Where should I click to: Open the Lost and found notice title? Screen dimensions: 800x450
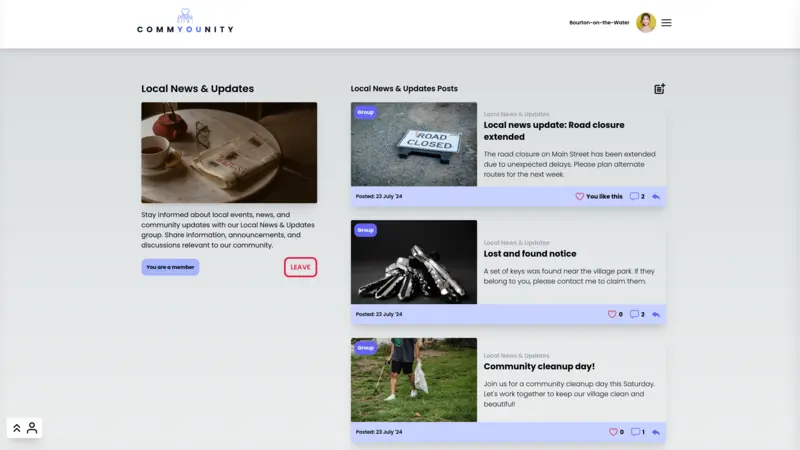coord(530,254)
